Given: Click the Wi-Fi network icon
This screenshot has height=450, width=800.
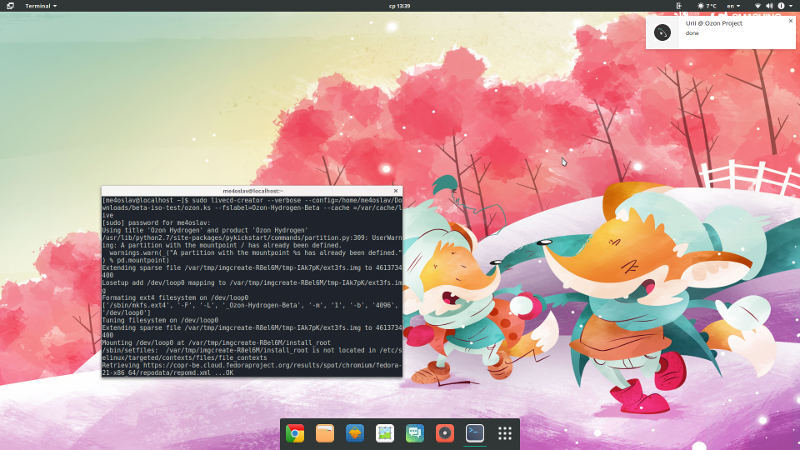Looking at the screenshot, I should pos(758,6).
